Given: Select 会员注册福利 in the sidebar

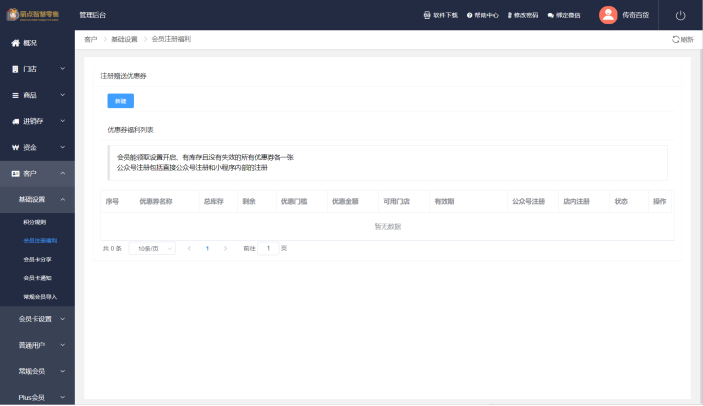Looking at the screenshot, I should pyautogui.click(x=40, y=241).
